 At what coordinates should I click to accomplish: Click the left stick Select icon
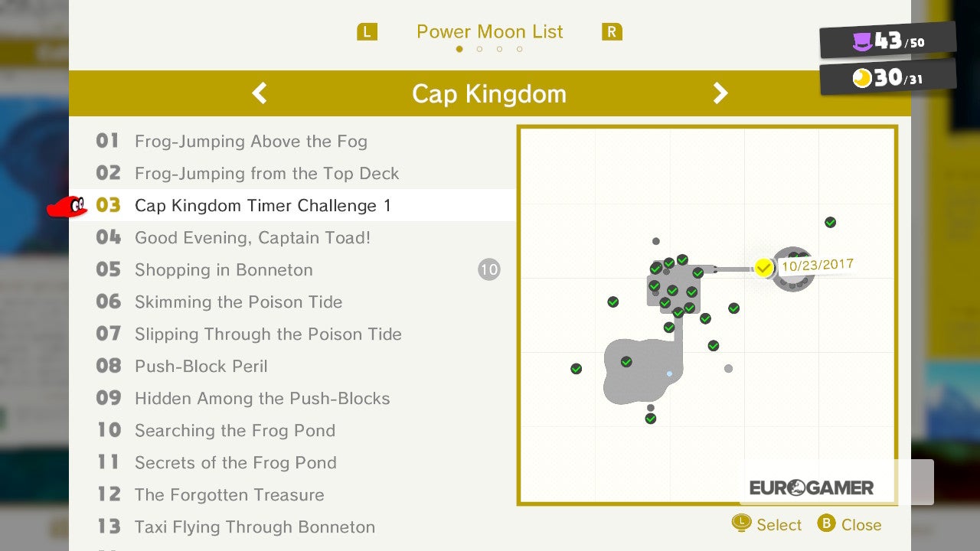pos(741,523)
